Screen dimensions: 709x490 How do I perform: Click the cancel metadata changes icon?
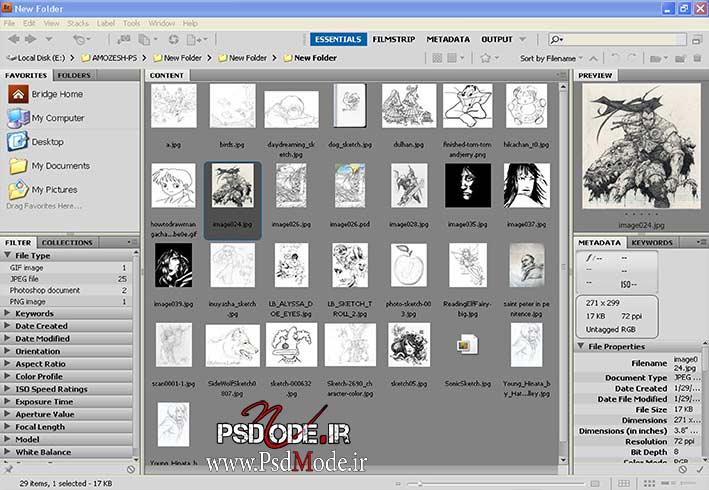(683, 469)
